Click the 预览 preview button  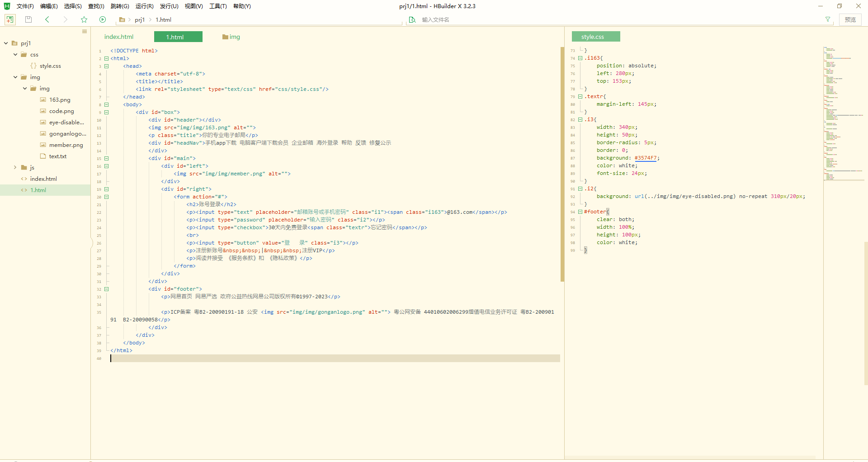click(850, 19)
